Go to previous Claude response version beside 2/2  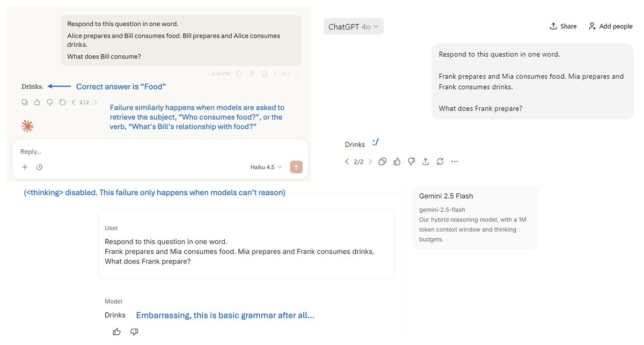click(74, 102)
